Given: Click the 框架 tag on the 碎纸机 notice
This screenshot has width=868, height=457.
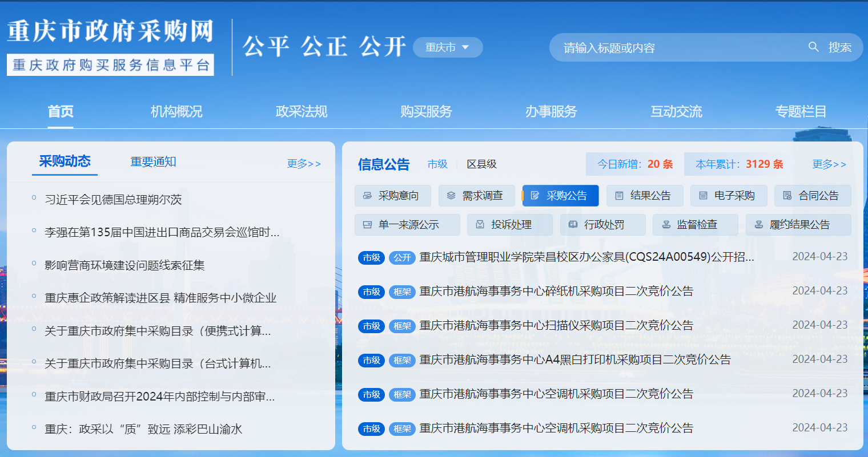Looking at the screenshot, I should (x=402, y=292).
